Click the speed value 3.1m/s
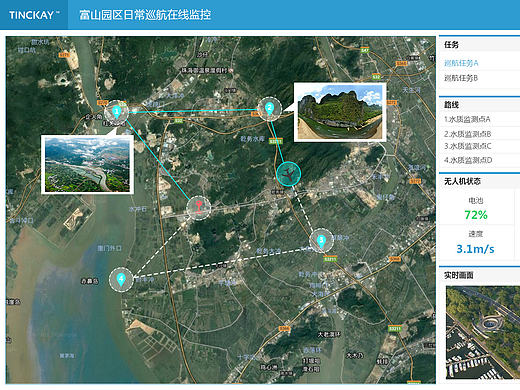 click(475, 249)
